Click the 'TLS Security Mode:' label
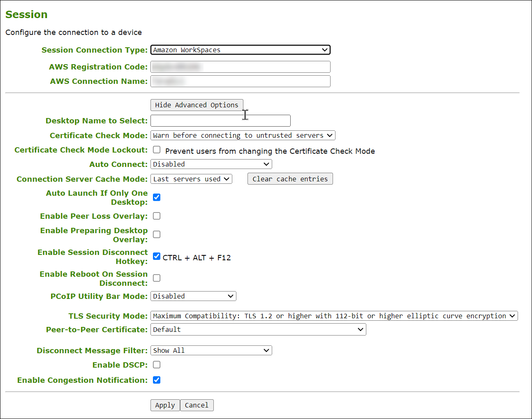Viewport: 532px width, 419px height. point(108,316)
